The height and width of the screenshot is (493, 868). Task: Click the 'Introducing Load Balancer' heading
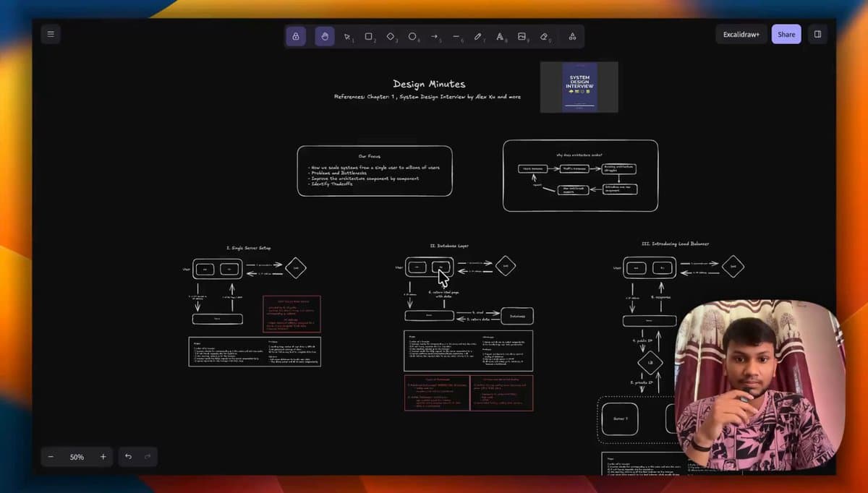coord(675,244)
